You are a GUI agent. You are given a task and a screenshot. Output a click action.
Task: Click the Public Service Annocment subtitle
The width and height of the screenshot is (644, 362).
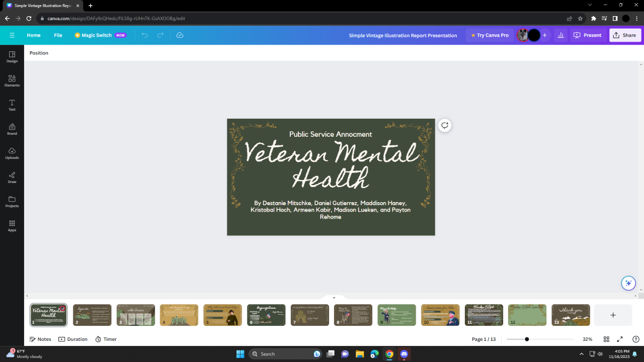(331, 134)
